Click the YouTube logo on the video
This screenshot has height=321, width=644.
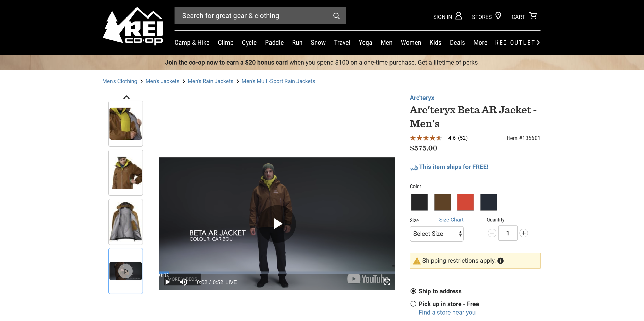368,279
